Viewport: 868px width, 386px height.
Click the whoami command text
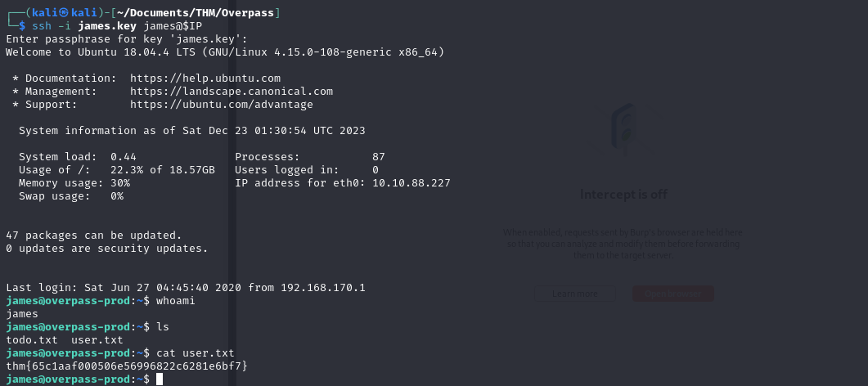pos(176,301)
